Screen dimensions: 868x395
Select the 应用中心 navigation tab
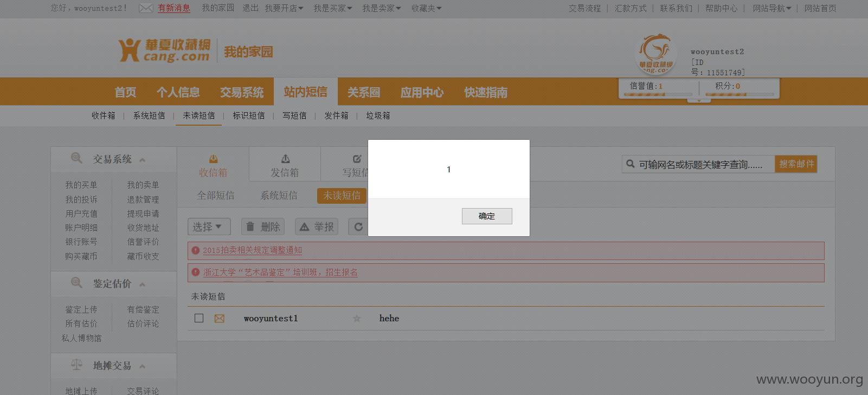pyautogui.click(x=422, y=92)
